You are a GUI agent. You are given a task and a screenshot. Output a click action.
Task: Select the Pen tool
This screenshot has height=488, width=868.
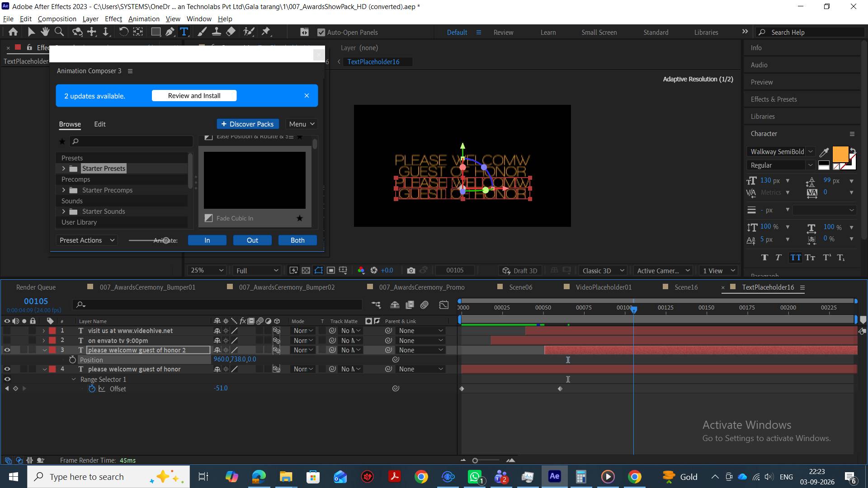170,32
